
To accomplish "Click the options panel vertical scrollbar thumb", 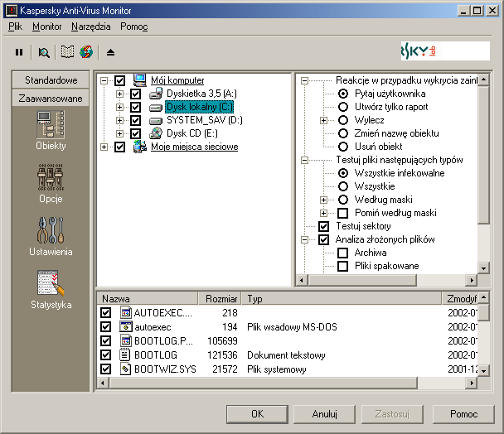I will tap(483, 155).
